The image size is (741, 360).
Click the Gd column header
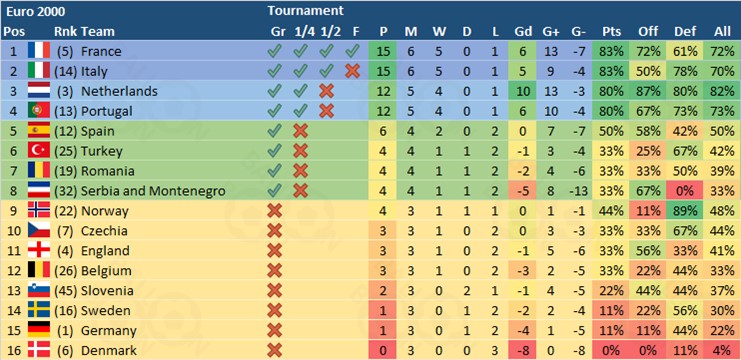(x=523, y=31)
